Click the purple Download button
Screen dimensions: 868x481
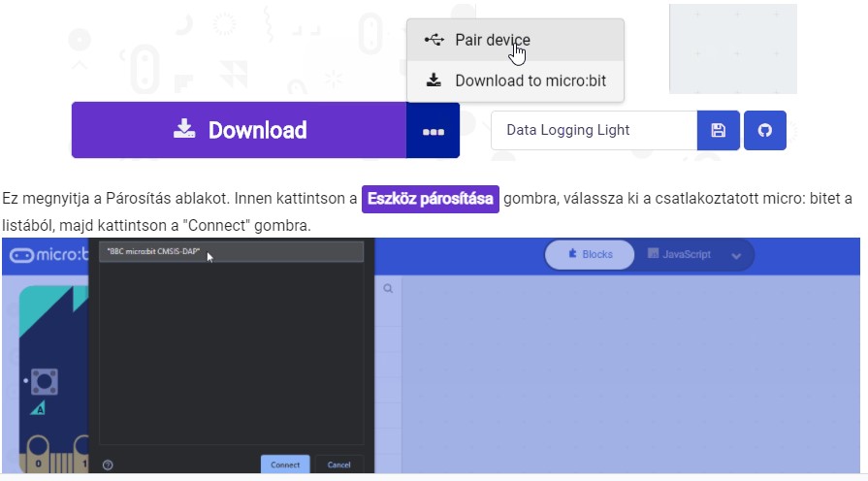coord(239,130)
